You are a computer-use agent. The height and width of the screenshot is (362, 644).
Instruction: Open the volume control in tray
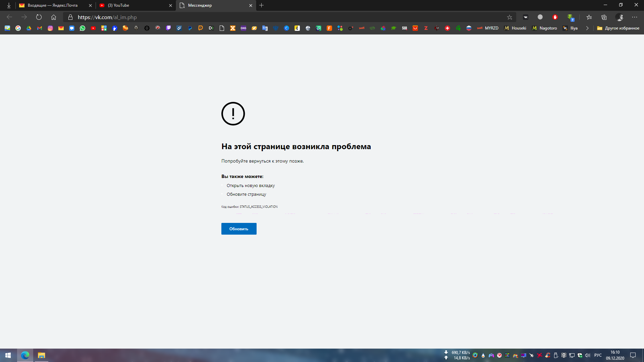pyautogui.click(x=588, y=355)
